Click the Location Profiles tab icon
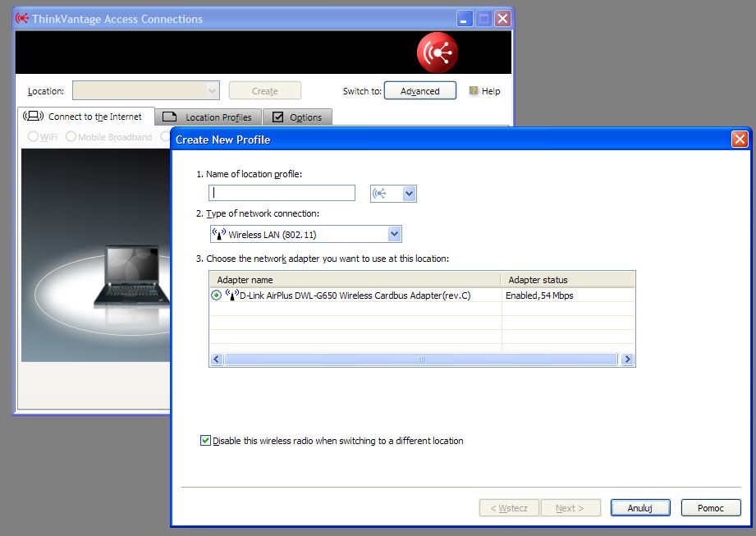Viewport: 756px width, 536px height. 170,117
